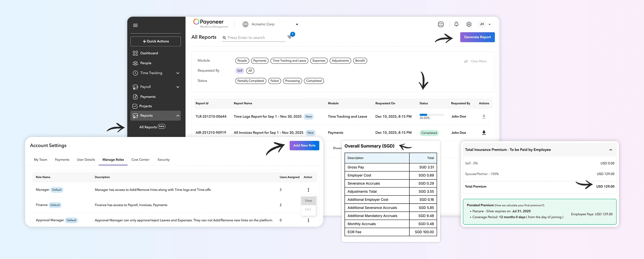Open actions menu for Manager role
The height and width of the screenshot is (259, 644).
click(308, 190)
